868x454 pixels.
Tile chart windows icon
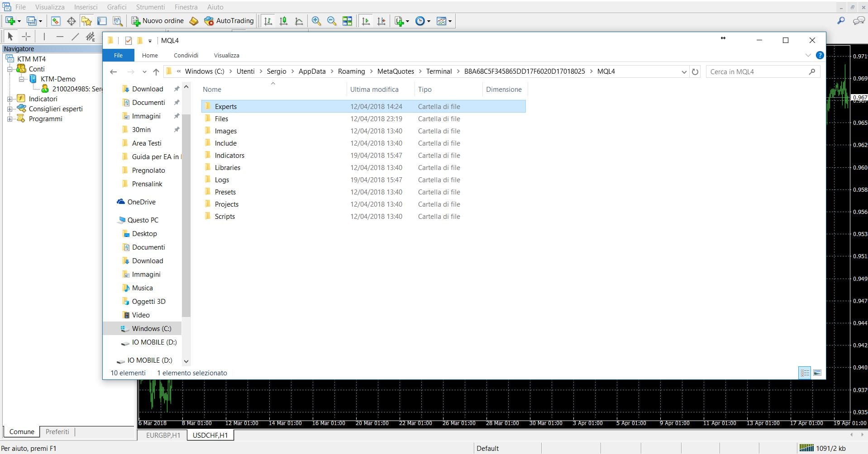tap(347, 21)
